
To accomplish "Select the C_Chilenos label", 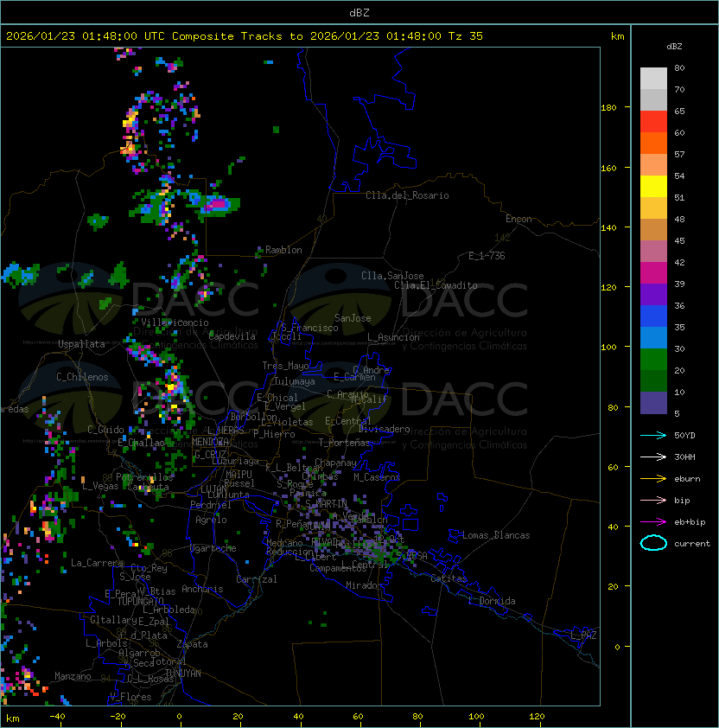I will (82, 377).
